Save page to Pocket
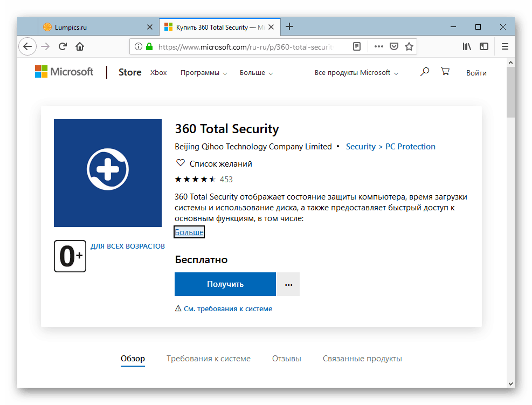This screenshot has width=532, height=405. (394, 46)
